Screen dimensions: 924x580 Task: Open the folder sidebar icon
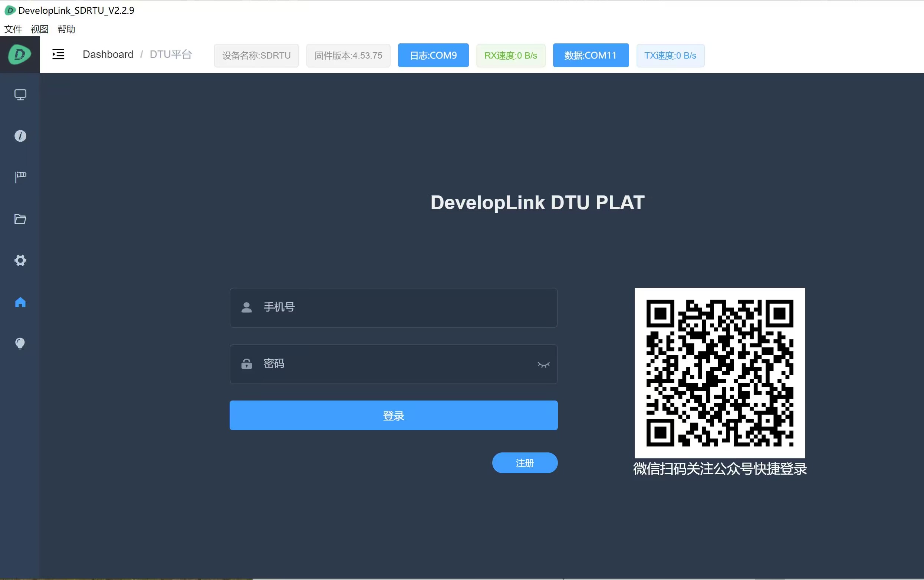pyautogui.click(x=20, y=219)
